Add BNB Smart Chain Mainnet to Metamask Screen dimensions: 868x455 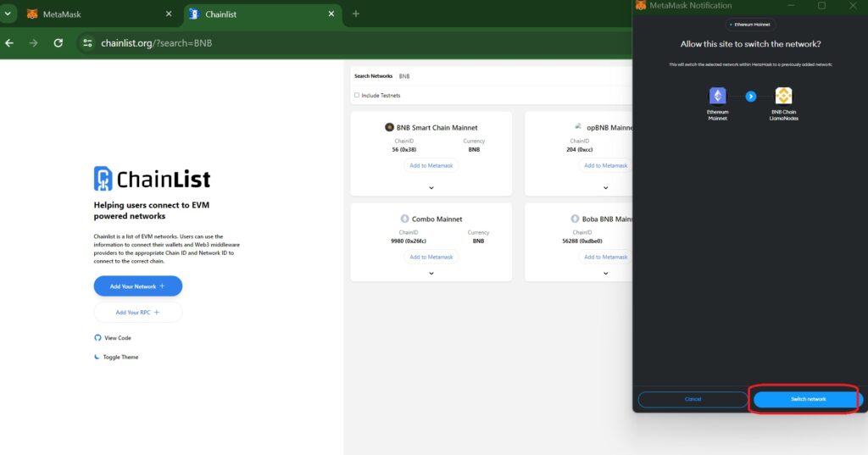pos(431,165)
